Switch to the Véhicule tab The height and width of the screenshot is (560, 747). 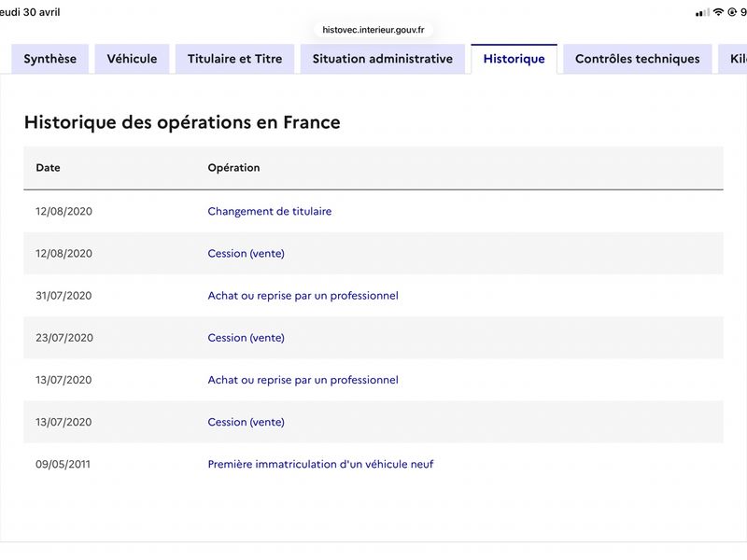(x=132, y=59)
